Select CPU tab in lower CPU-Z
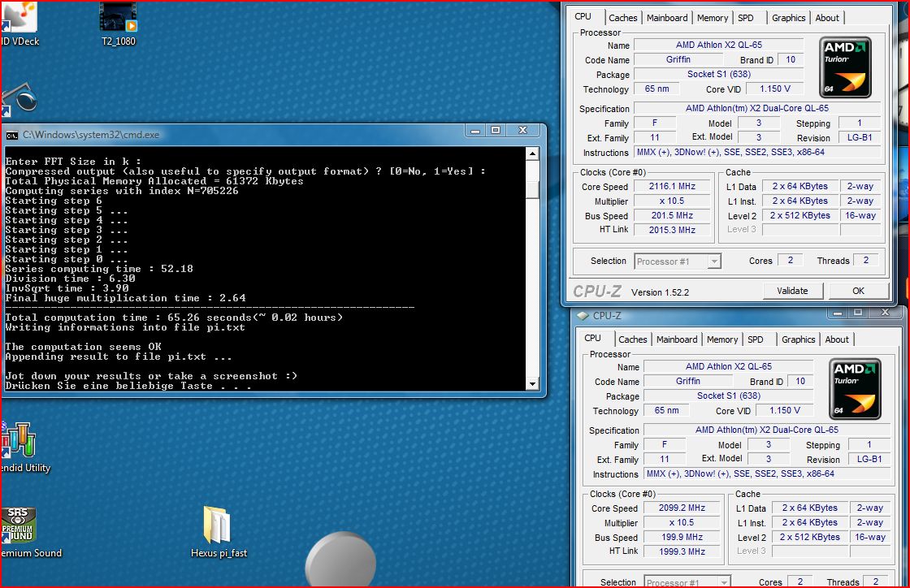Image resolution: width=910 pixels, height=588 pixels. (x=593, y=339)
